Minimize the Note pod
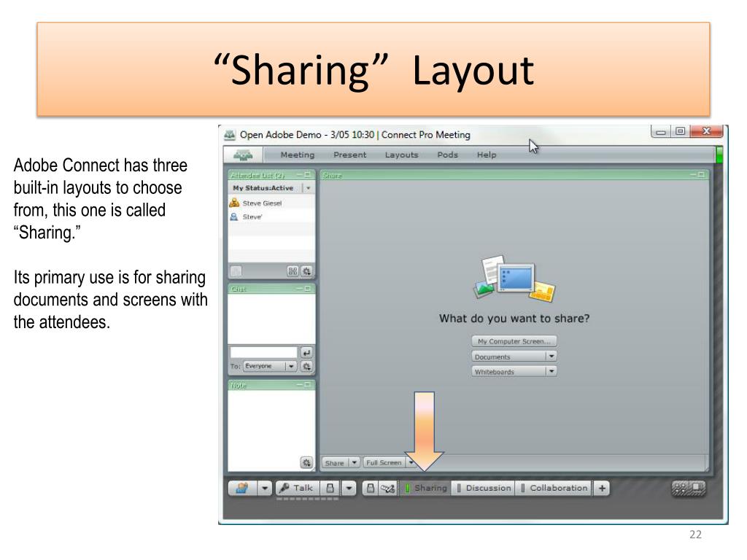This screenshot has height=560, width=747. [x=300, y=384]
